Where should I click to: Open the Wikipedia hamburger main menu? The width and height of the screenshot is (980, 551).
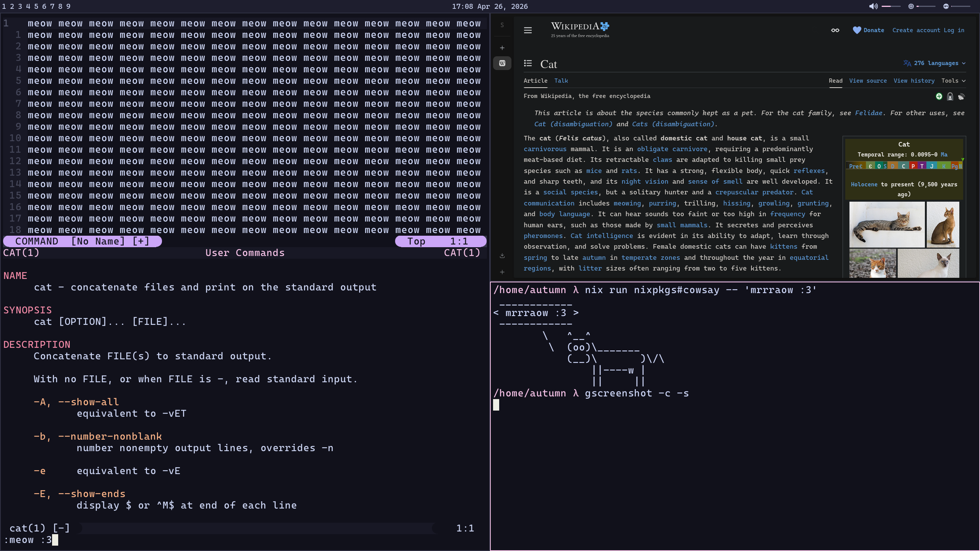[528, 30]
